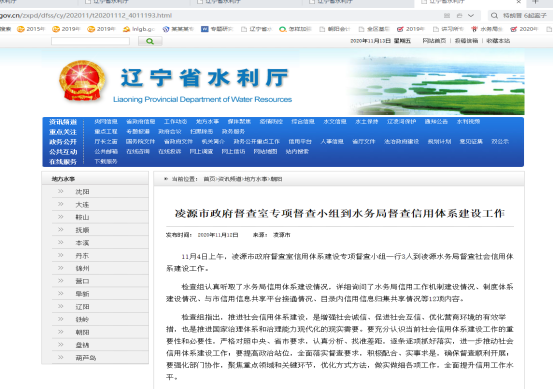Image resolution: width=554 pixels, height=390 pixels.
Task: Open a new browser tab
Action: tap(536, 2)
